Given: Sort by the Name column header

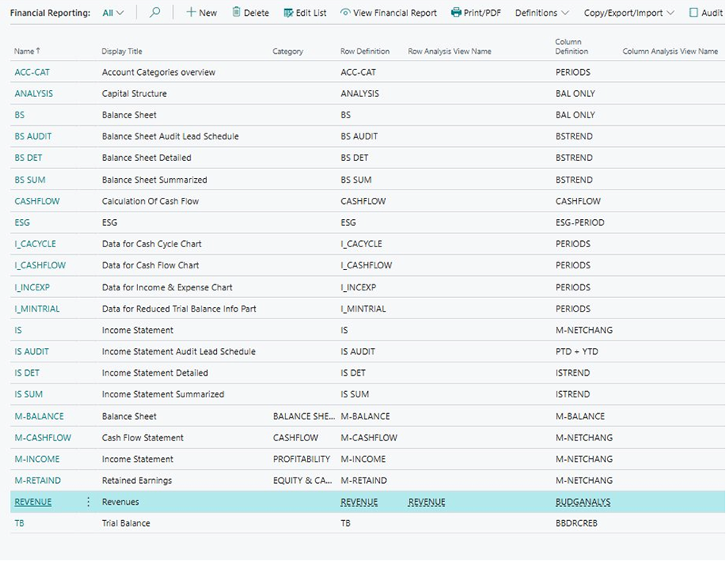Looking at the screenshot, I should 27,51.
